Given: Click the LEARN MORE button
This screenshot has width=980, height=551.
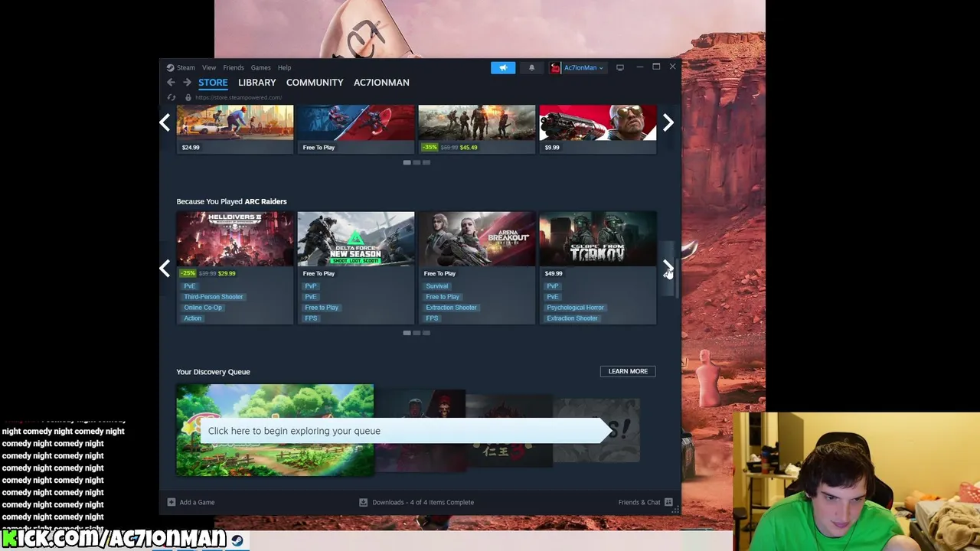Looking at the screenshot, I should [x=628, y=371].
